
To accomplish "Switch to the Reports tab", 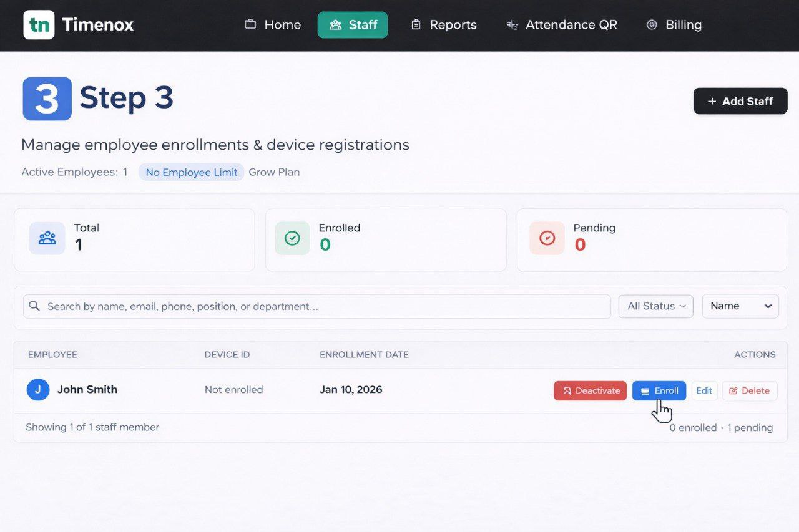I will 443,25.
